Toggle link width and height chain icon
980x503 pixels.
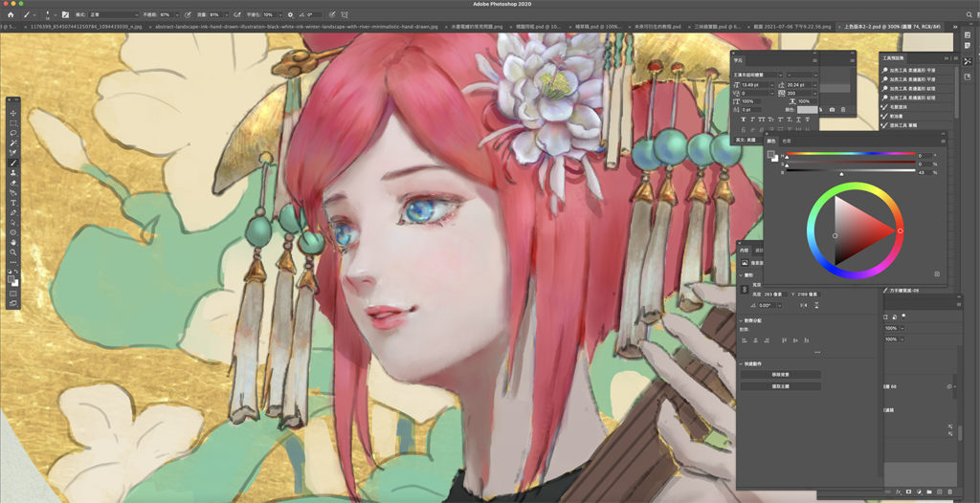(x=745, y=290)
